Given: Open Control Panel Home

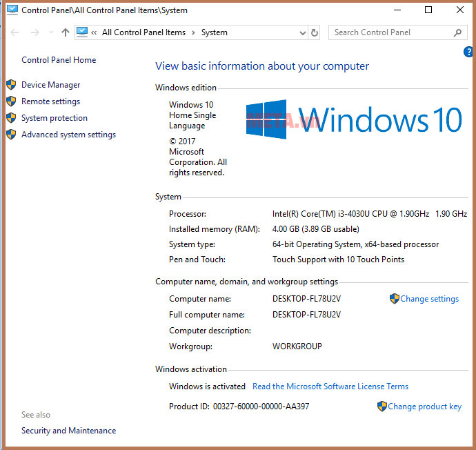Looking at the screenshot, I should point(59,60).
